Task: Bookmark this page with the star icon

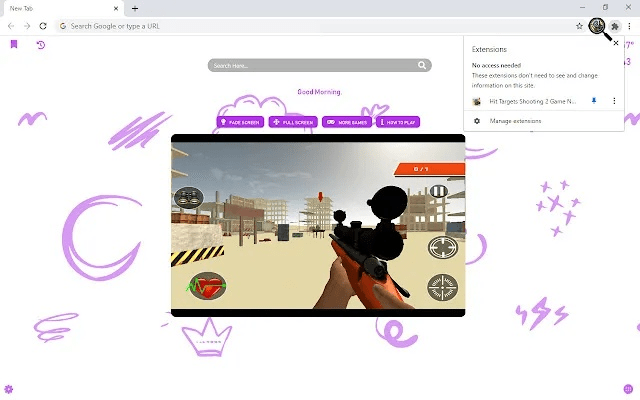Action: [580, 26]
